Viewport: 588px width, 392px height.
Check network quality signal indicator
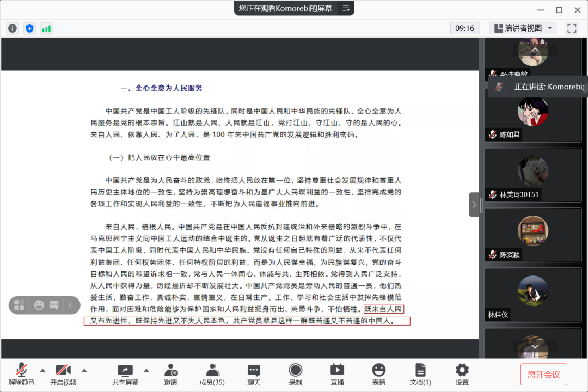[46, 28]
